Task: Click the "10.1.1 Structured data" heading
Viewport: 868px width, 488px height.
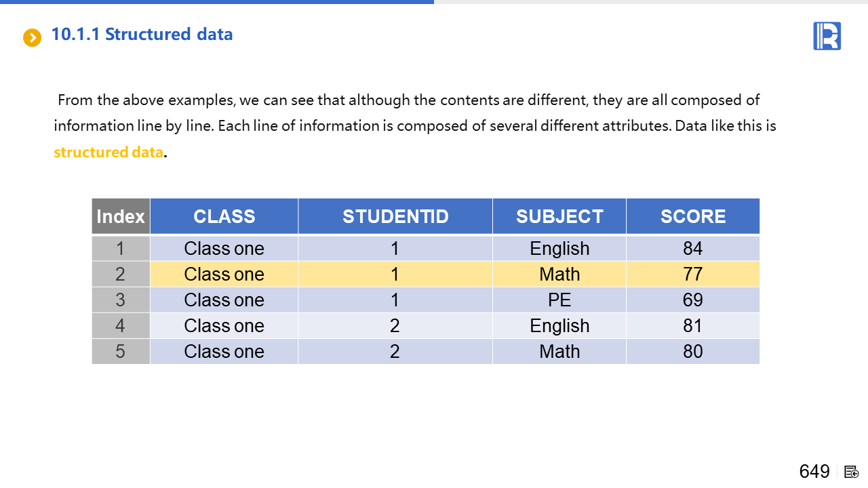Action: tap(142, 35)
